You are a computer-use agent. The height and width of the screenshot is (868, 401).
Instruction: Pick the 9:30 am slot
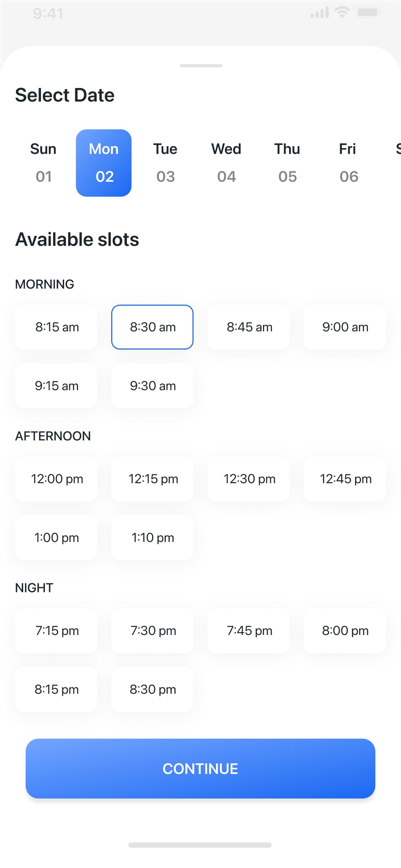click(153, 386)
